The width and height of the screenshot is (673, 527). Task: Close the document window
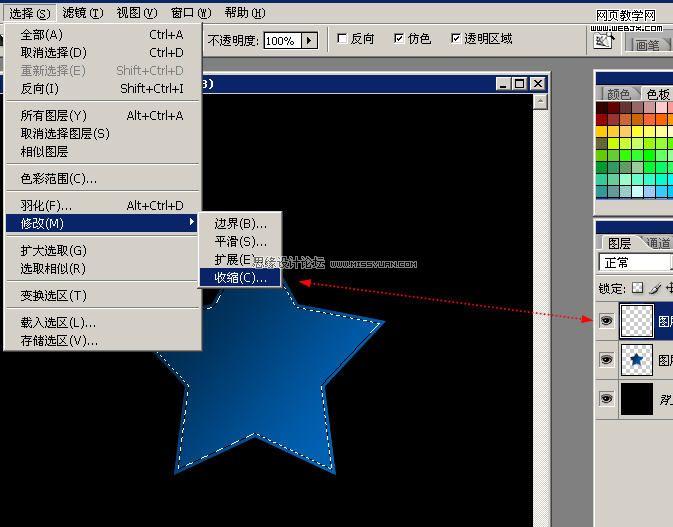tap(538, 84)
